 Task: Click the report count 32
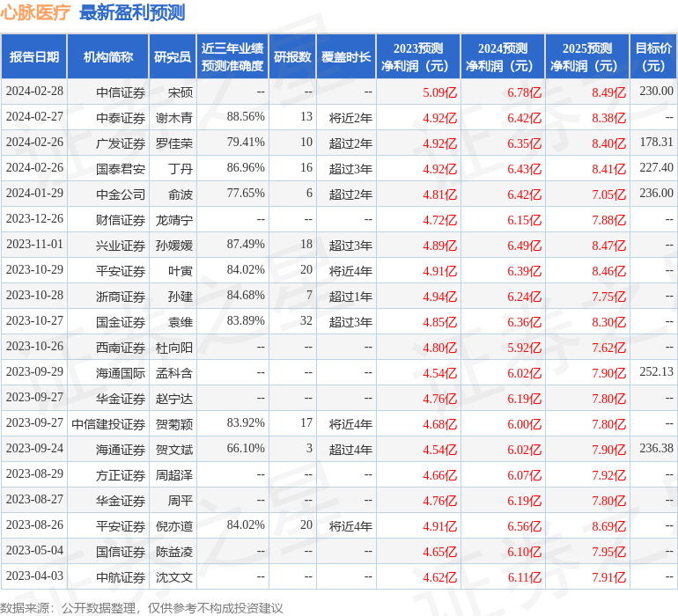tap(306, 320)
